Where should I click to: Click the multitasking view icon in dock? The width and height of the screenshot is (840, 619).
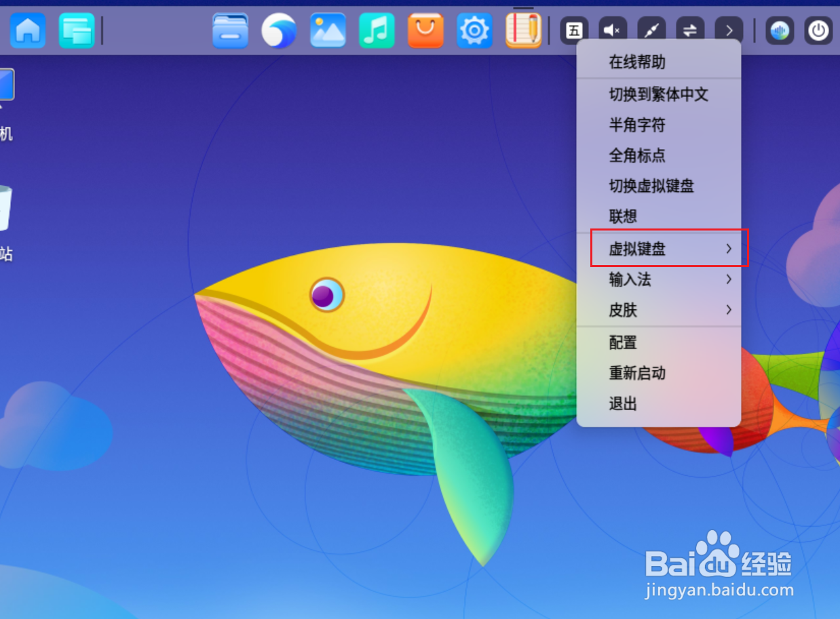pos(77,31)
